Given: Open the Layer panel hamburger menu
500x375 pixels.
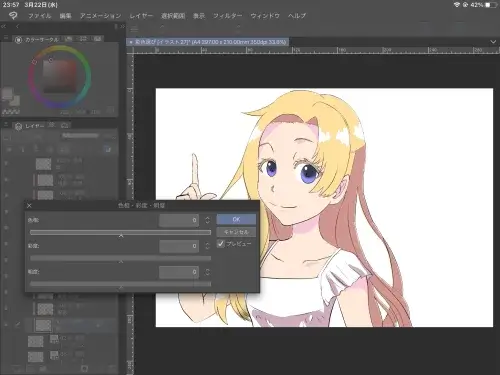Looking at the screenshot, I should tap(6, 125).
